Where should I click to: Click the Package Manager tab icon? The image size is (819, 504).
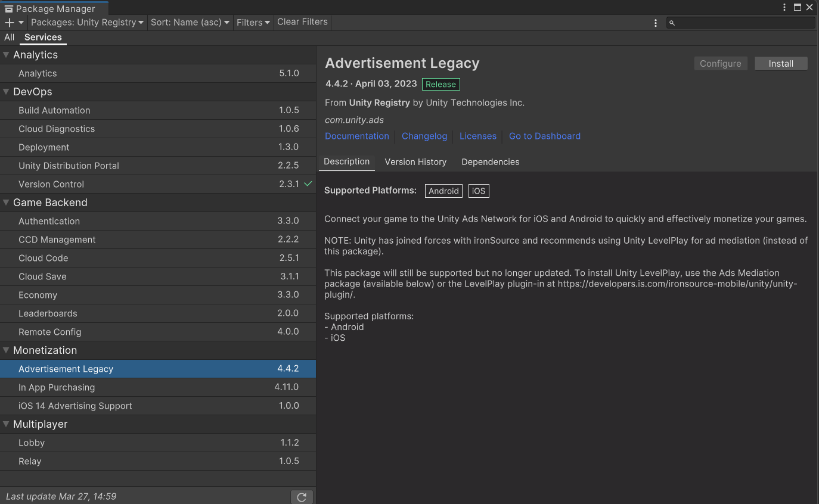coord(9,9)
